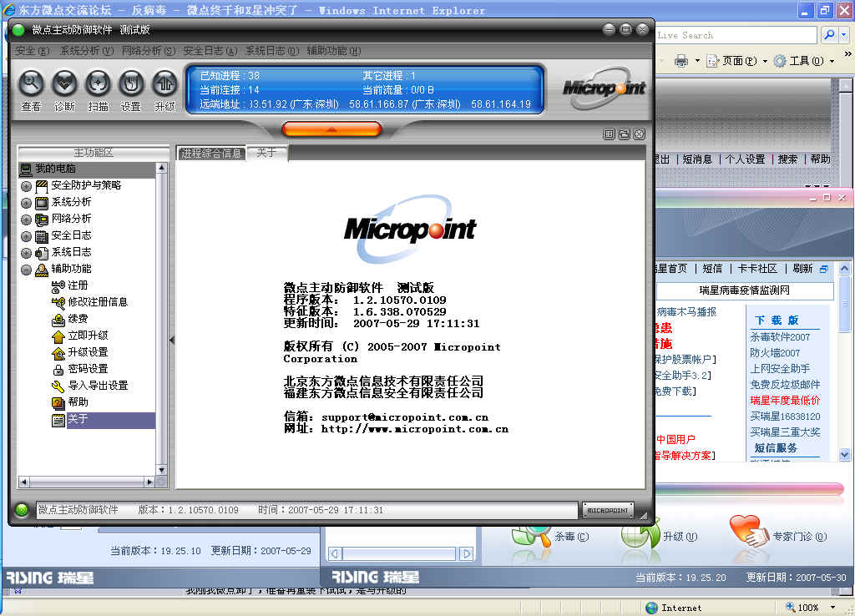Click the Live Search magnifier button
The height and width of the screenshot is (616, 855).
tap(829, 35)
